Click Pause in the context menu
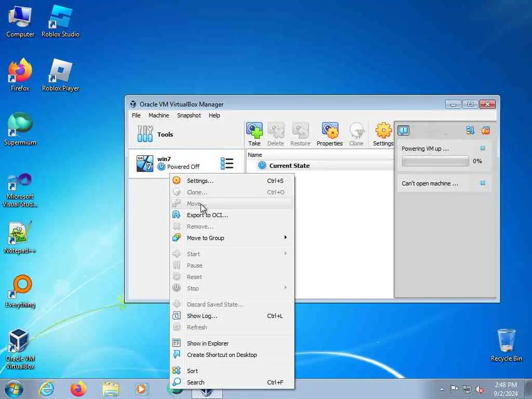Viewport: 532px width, 399px height. point(232,265)
